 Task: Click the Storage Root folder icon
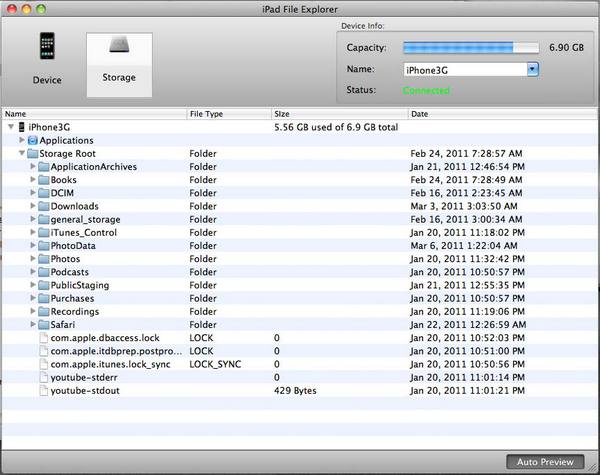tap(33, 153)
